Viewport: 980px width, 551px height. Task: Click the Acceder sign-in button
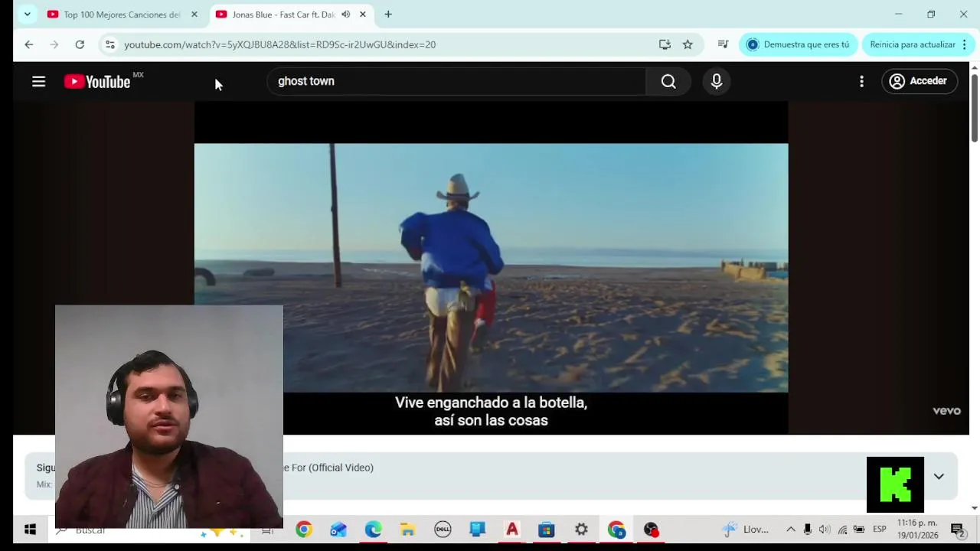[x=919, y=81]
